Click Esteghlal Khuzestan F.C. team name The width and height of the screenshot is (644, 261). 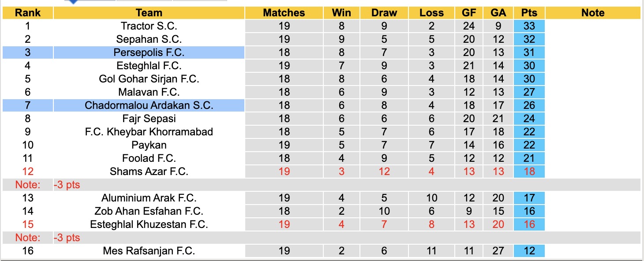point(149,224)
